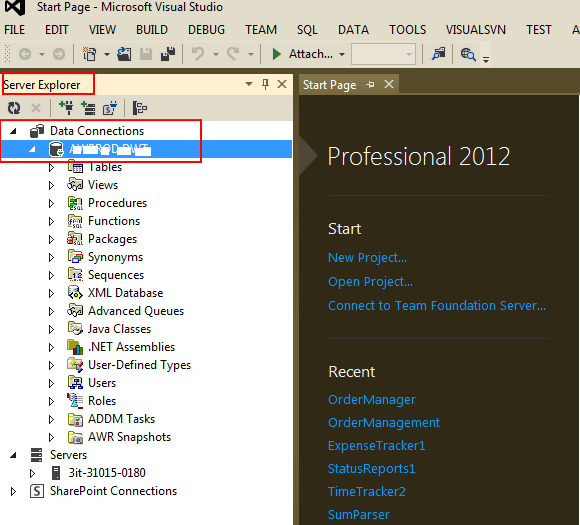Open the SQL menu
This screenshot has height=525, width=580.
click(307, 30)
